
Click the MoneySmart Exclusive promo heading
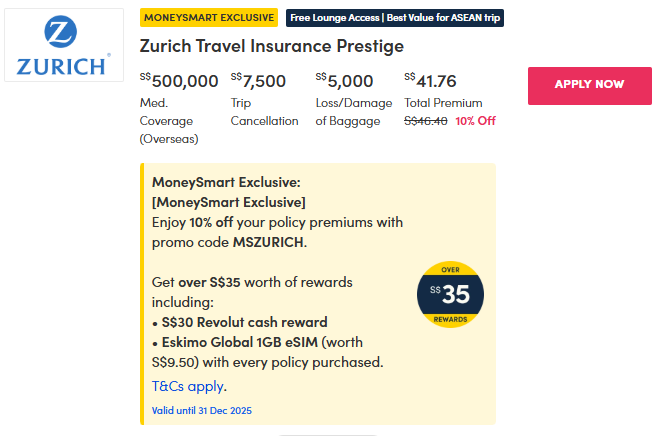coord(226,182)
